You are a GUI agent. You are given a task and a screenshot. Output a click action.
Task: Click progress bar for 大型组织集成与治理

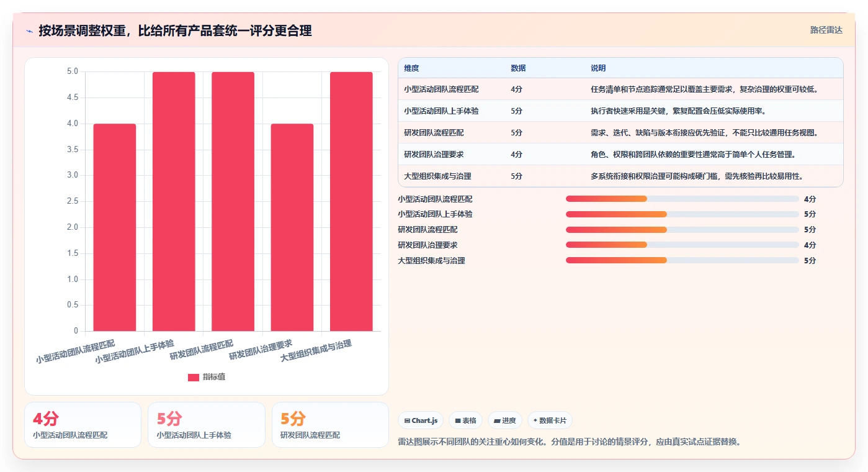click(682, 261)
